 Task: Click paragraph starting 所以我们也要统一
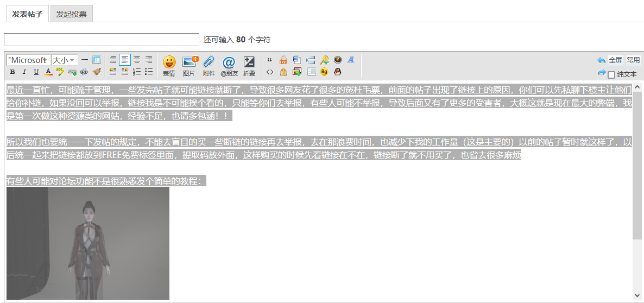319,149
